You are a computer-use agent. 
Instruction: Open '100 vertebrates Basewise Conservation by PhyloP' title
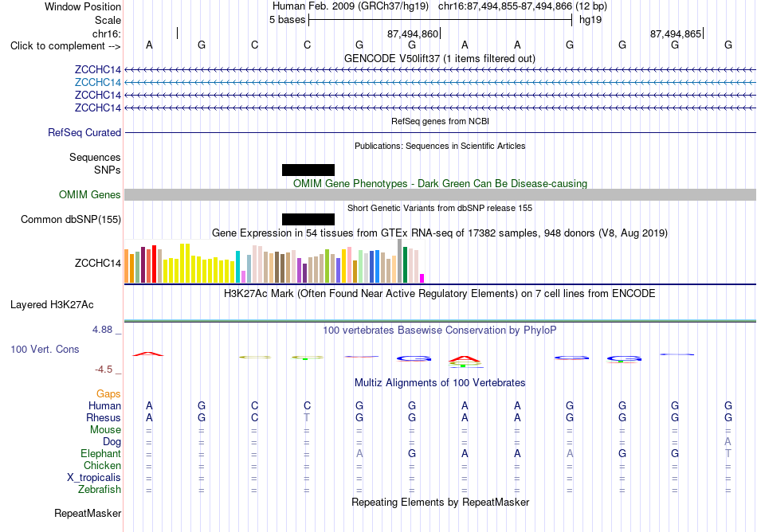click(440, 330)
